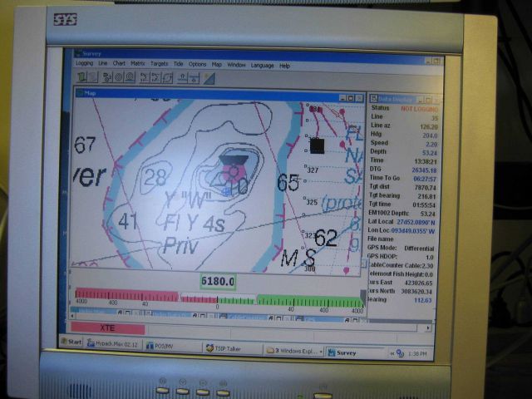
Task: Click the middle line-arrow toolbar icon
Action: click(x=155, y=78)
